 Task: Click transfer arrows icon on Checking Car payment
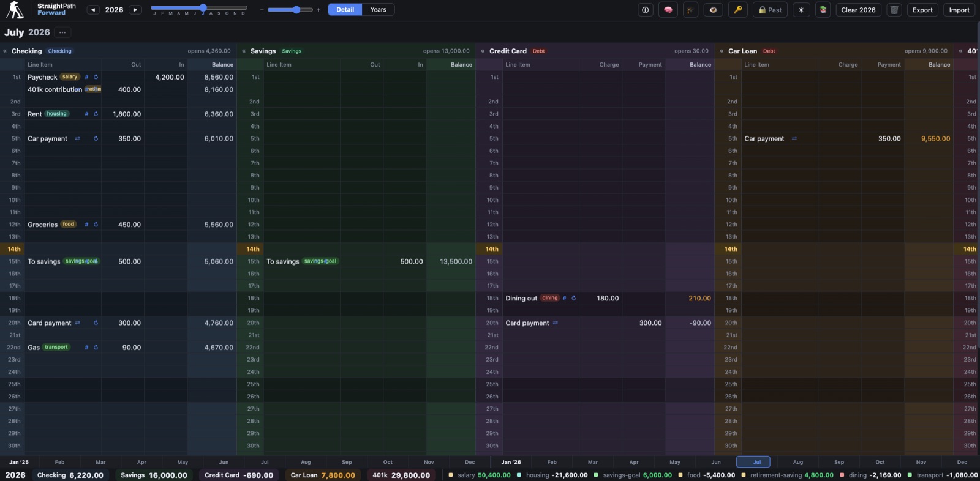pos(77,139)
